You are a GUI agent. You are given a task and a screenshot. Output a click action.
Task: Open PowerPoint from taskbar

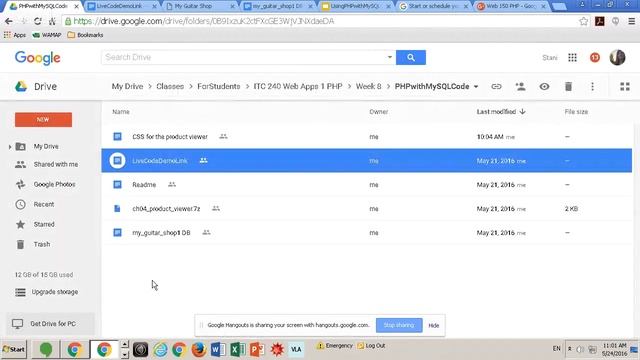(x=257, y=350)
